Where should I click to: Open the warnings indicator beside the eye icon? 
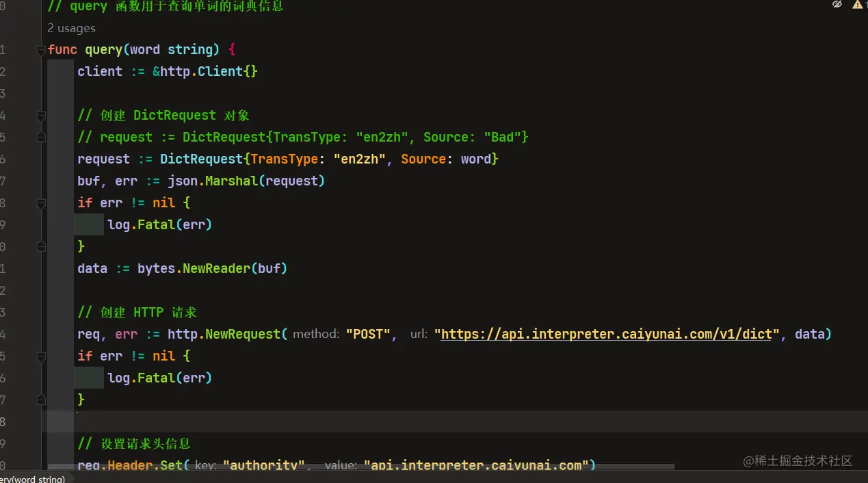pos(859,4)
